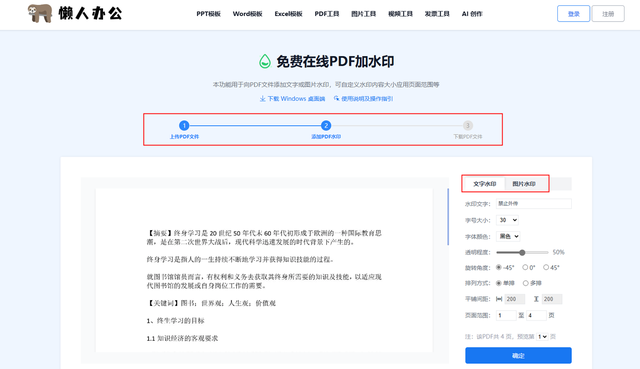Click the 50% opacity value text
Viewport: 640px width, 369px height.
click(x=558, y=252)
